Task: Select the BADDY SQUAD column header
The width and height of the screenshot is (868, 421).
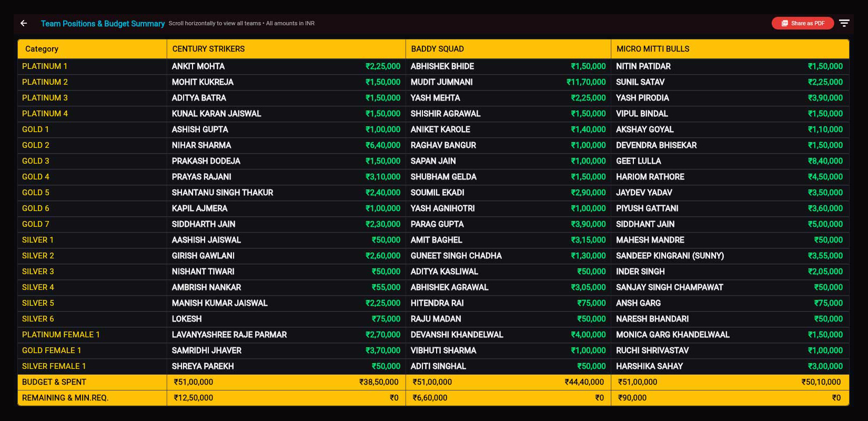Action: (437, 49)
